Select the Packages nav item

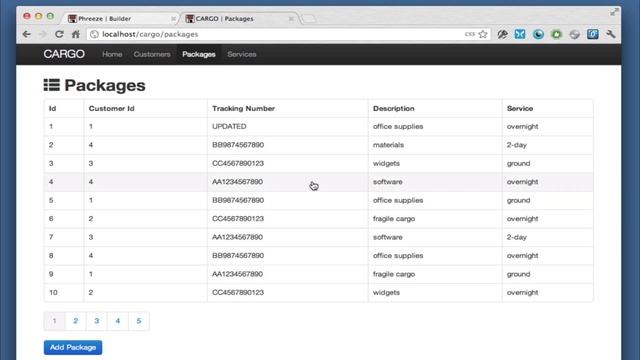click(199, 54)
